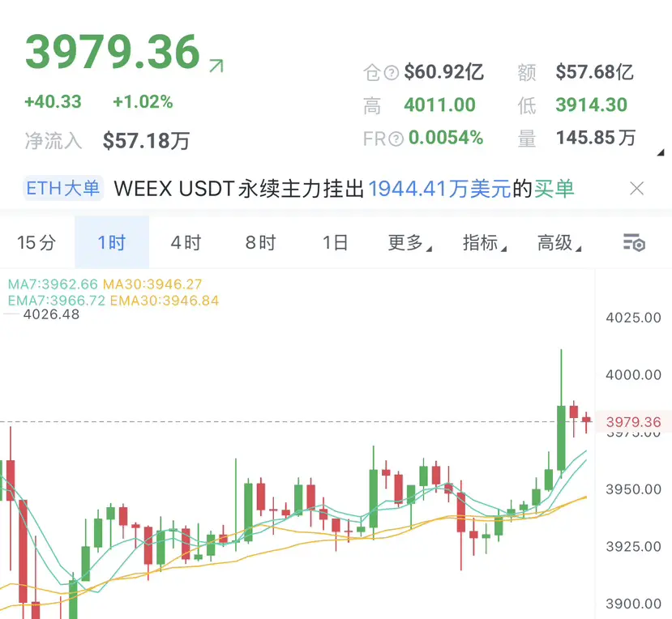This screenshot has height=619, width=672.
Task: Tap the net inflow value $57.18万
Action: [146, 140]
